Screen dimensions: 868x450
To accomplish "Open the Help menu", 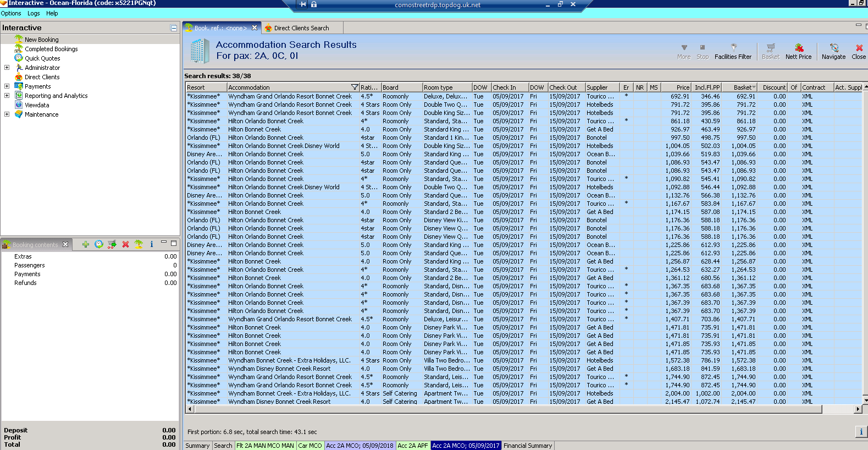I will [x=52, y=13].
